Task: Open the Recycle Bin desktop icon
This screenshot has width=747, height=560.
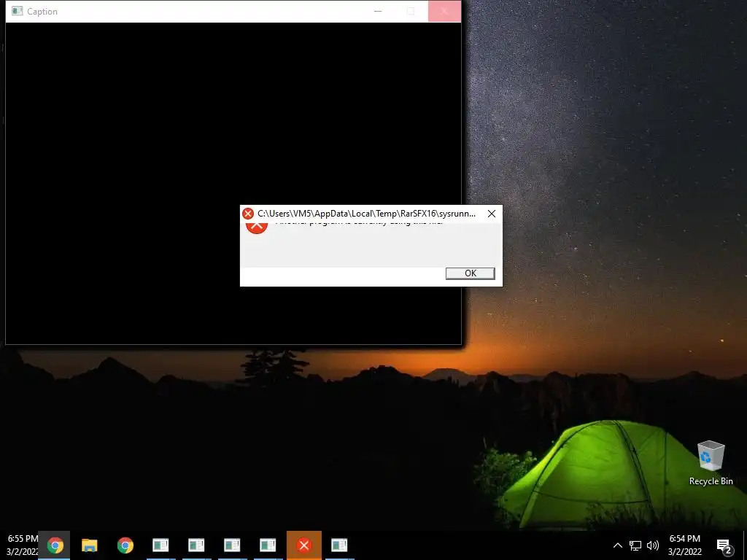Action: click(711, 463)
